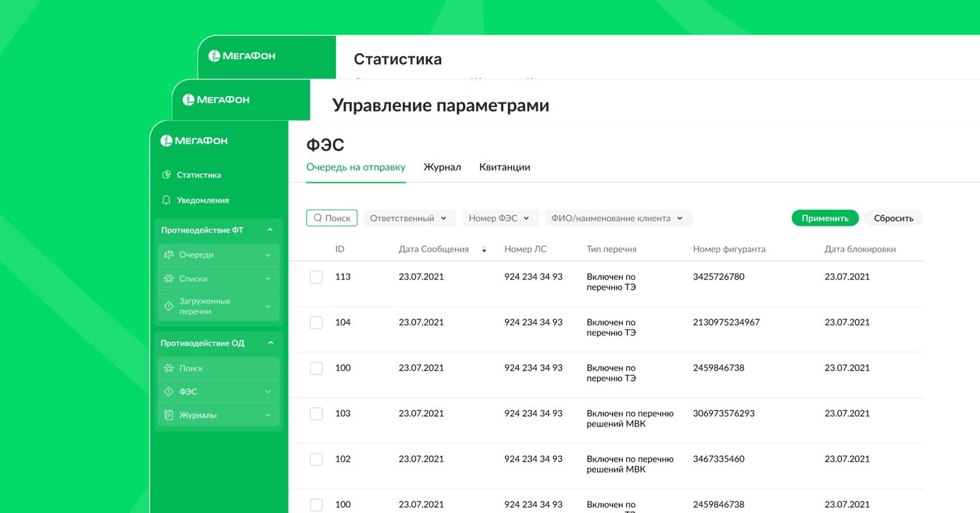Viewport: 980px width, 513px height.
Task: Click the diamond icon next to sidebar ФЭС
Action: coord(169,391)
